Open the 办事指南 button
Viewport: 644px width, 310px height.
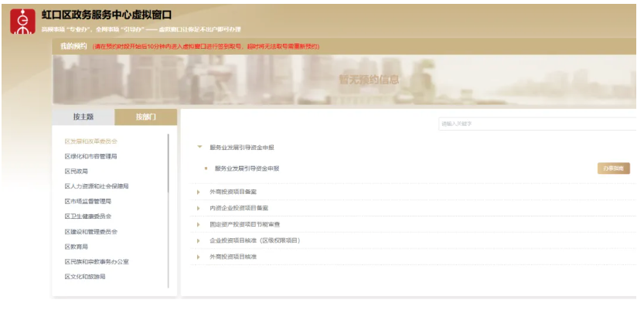(614, 169)
